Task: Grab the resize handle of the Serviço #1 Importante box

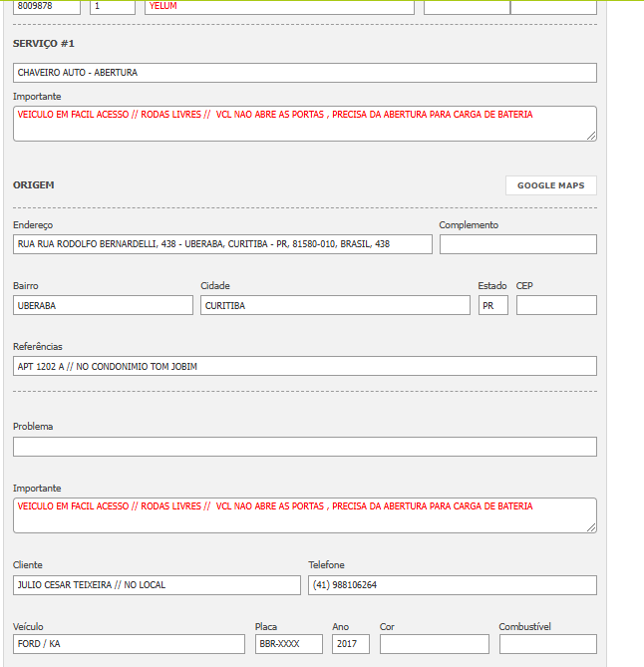Action: pyautogui.click(x=591, y=136)
